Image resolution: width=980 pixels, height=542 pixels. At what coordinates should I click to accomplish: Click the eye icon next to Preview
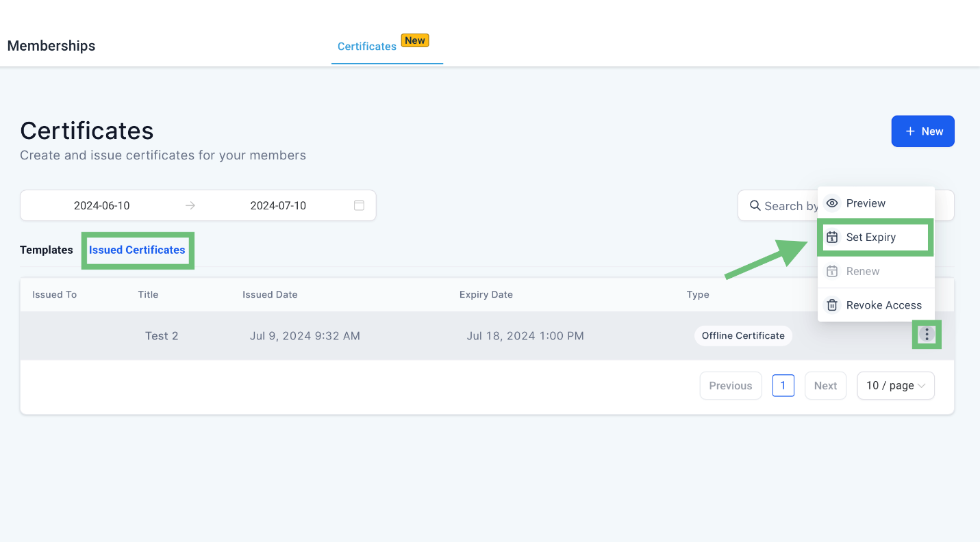pyautogui.click(x=832, y=203)
